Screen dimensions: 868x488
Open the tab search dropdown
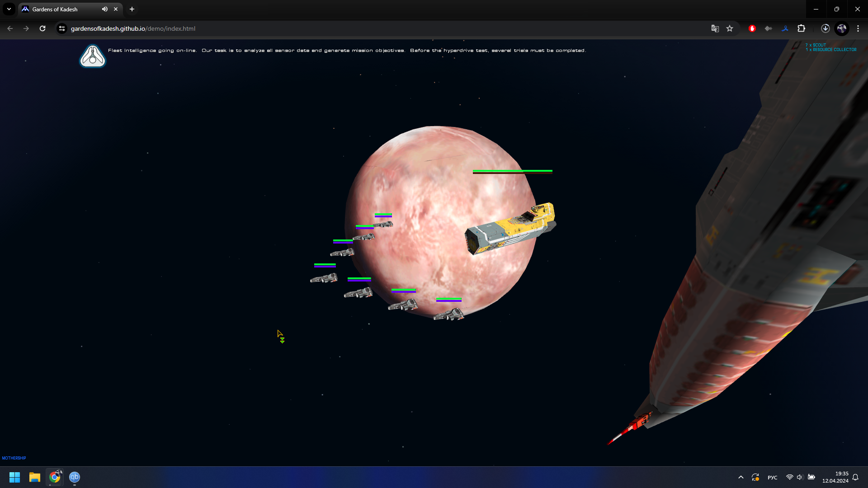click(9, 9)
